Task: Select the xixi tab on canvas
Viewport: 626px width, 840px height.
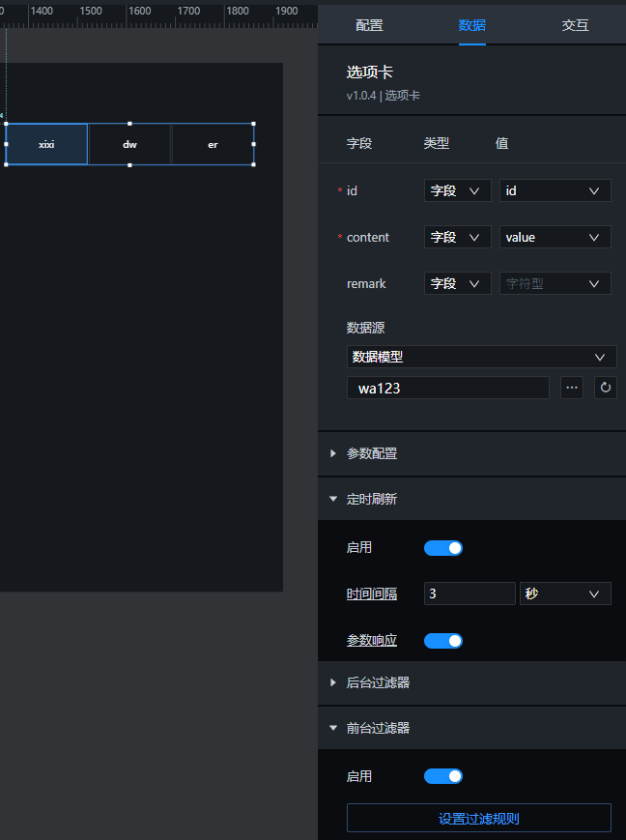Action: (x=46, y=145)
